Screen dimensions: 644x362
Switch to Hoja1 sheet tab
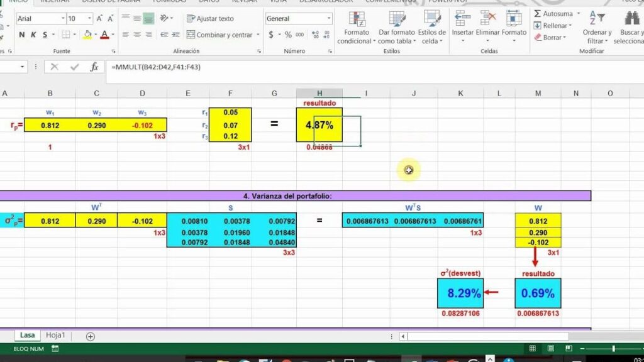(x=55, y=335)
